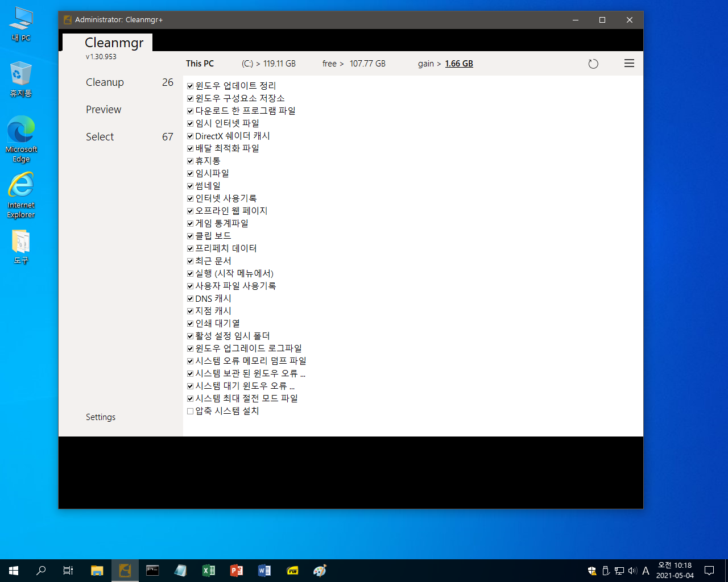This screenshot has width=728, height=582.
Task: Click the taskbar clock showing 10:18
Action: (x=675, y=571)
